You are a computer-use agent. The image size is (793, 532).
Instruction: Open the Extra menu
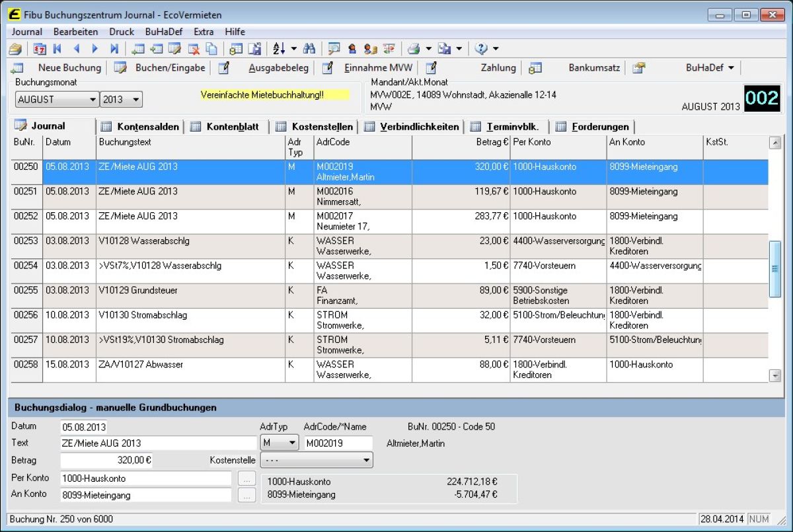click(204, 32)
